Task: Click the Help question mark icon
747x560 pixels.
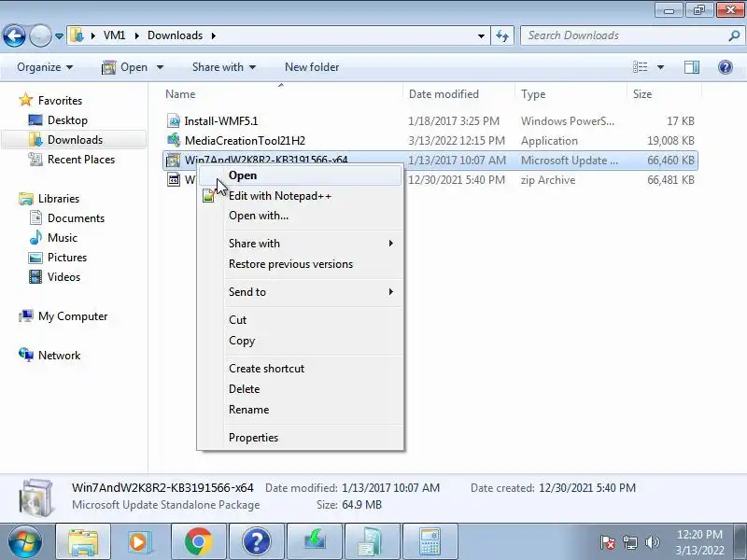Action: tap(726, 67)
